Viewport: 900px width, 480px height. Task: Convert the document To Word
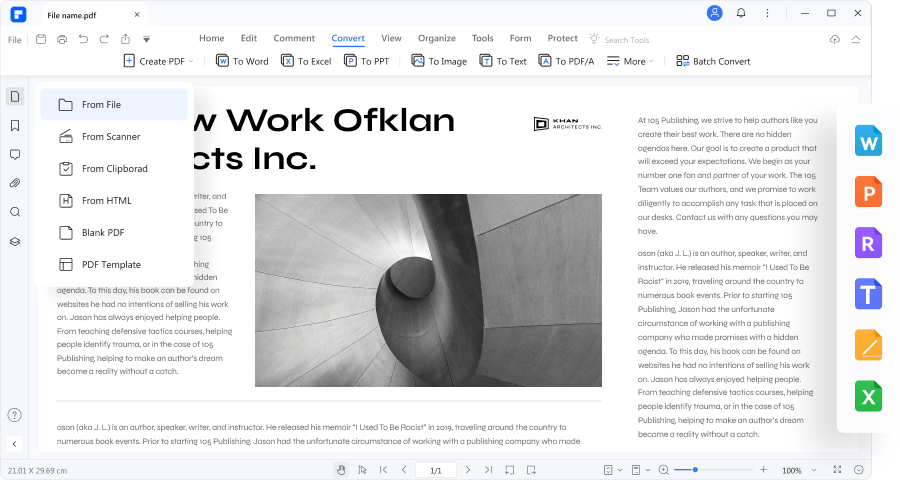242,61
